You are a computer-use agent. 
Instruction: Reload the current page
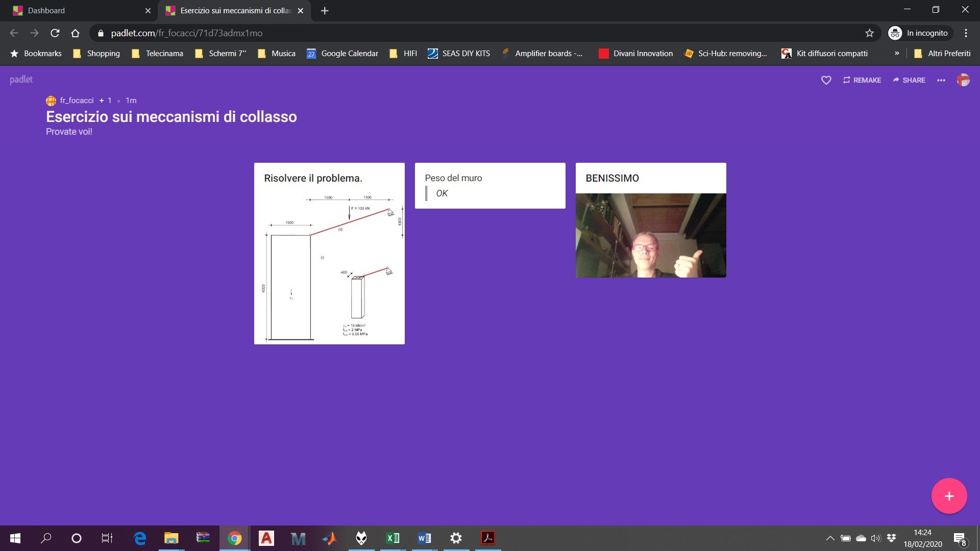pos(55,33)
